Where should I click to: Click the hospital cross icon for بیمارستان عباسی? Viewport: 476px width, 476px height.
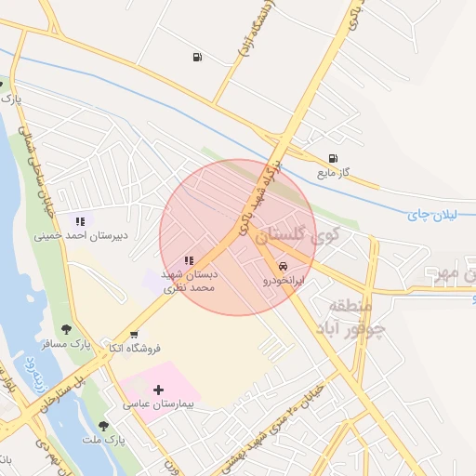point(158,390)
